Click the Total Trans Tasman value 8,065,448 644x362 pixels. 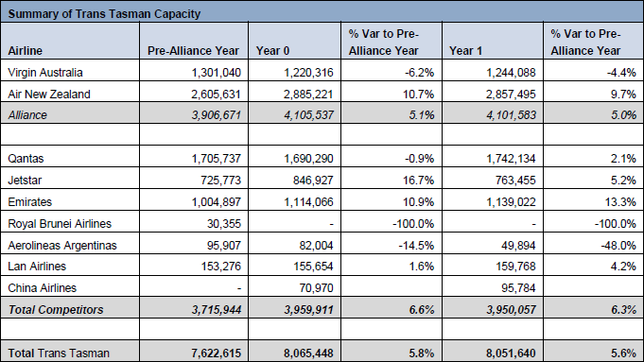pyautogui.click(x=308, y=353)
